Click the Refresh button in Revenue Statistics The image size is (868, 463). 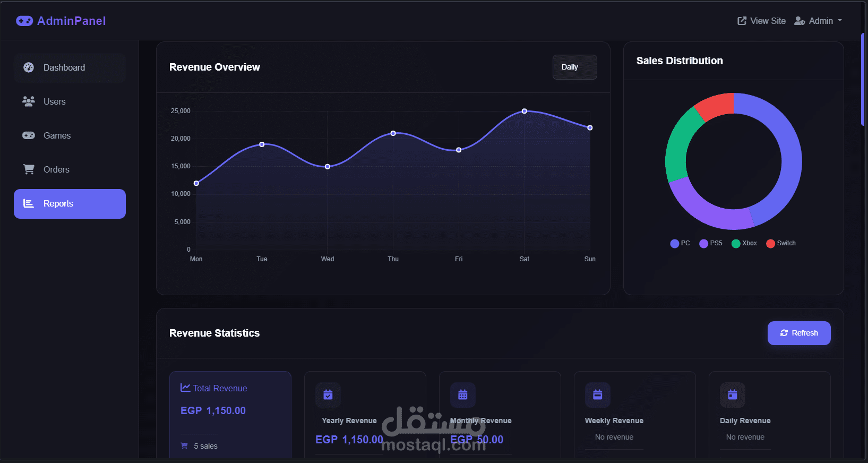coord(799,333)
